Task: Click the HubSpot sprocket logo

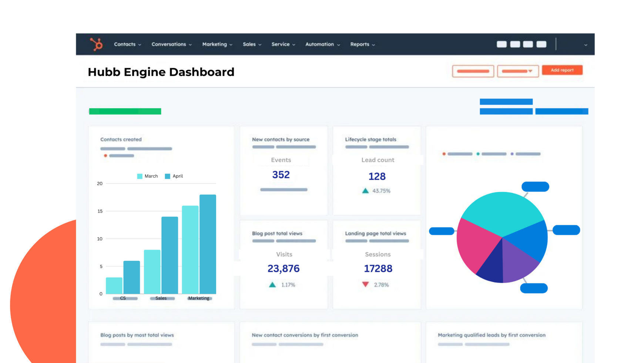Action: click(96, 44)
